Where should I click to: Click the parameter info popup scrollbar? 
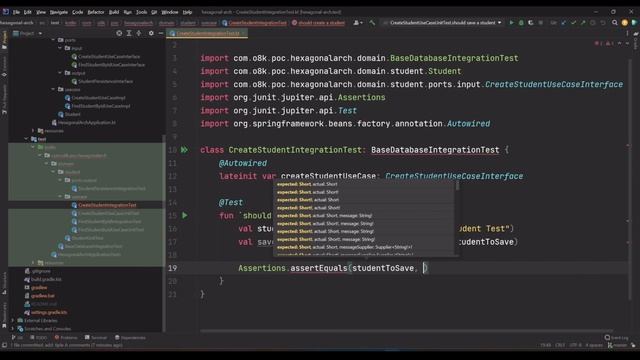point(457,186)
